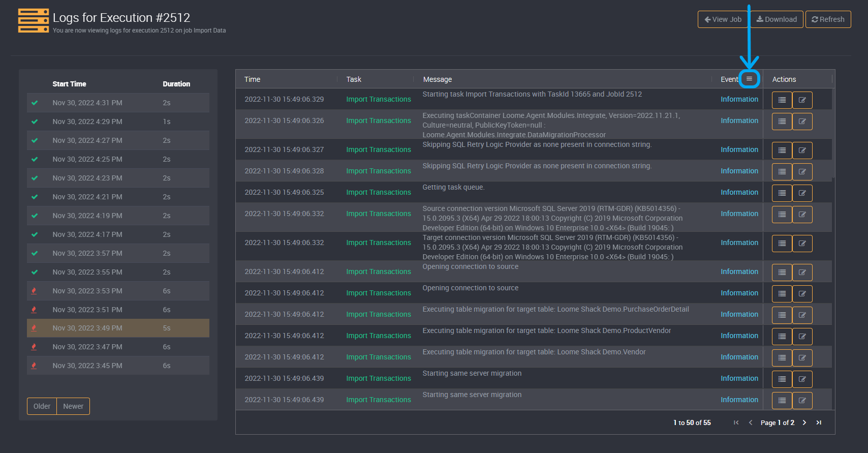Select failed execution Nov 30, 2022 3:47 PM
Screen dimensions: 868x453
(118, 347)
